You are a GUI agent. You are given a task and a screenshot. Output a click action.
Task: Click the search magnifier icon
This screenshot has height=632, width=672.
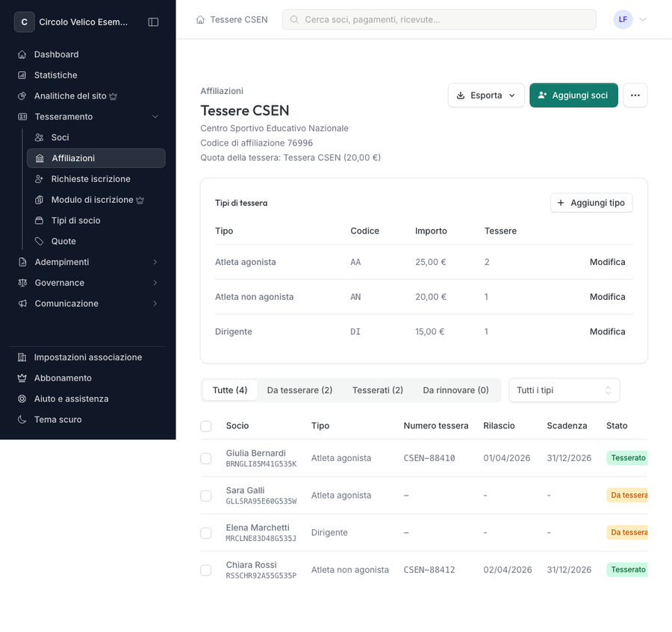[x=294, y=19]
